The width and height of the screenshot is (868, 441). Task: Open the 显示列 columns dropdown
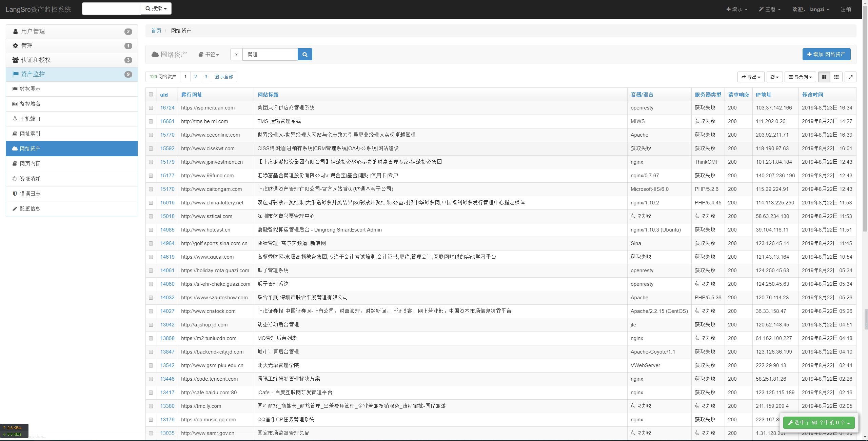point(800,77)
